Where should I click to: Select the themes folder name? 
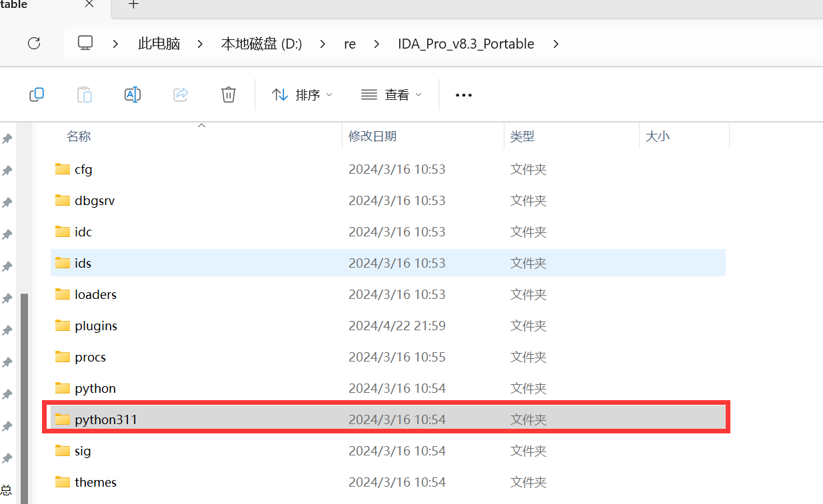pyautogui.click(x=95, y=482)
